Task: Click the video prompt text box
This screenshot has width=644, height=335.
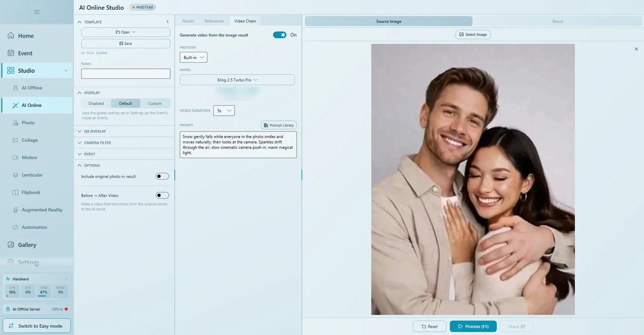Action: pyautogui.click(x=238, y=145)
